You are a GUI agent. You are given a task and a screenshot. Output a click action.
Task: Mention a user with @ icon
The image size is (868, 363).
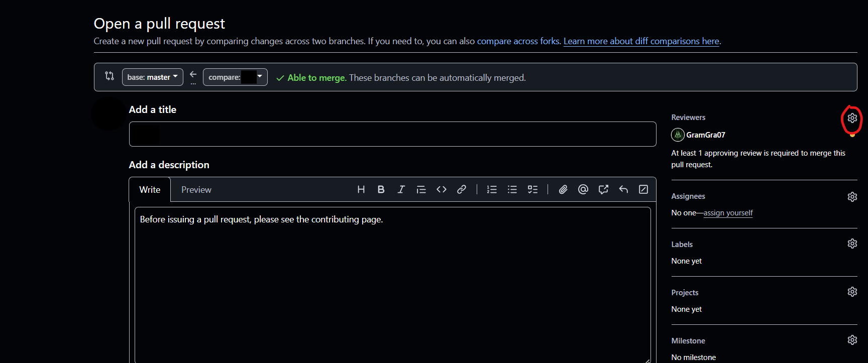[583, 189]
